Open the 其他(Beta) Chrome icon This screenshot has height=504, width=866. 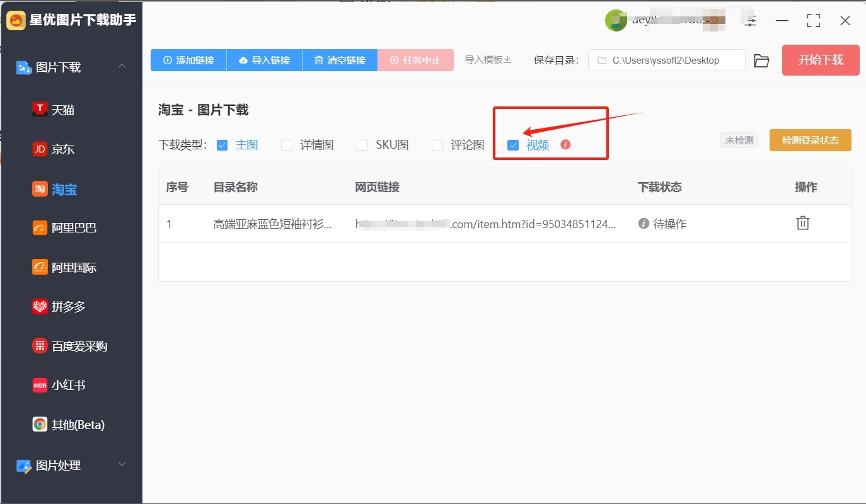[x=40, y=425]
